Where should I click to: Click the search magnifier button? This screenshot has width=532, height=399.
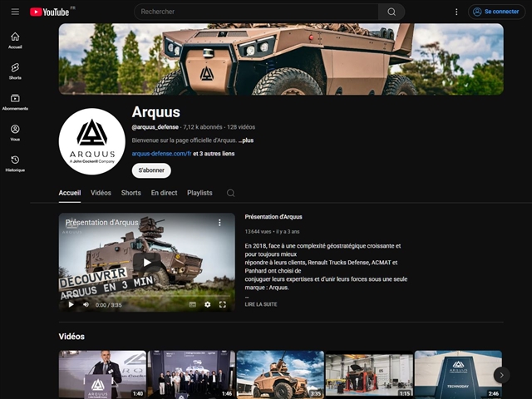point(392,12)
